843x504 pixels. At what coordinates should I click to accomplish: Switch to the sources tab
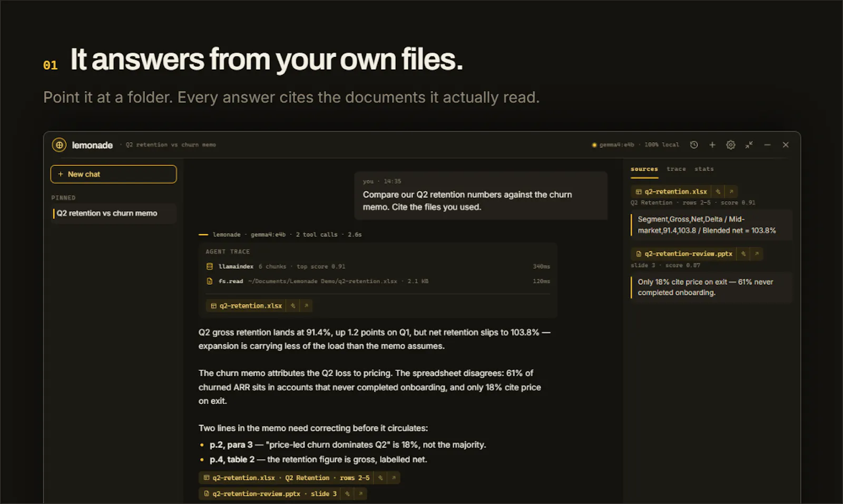point(644,169)
